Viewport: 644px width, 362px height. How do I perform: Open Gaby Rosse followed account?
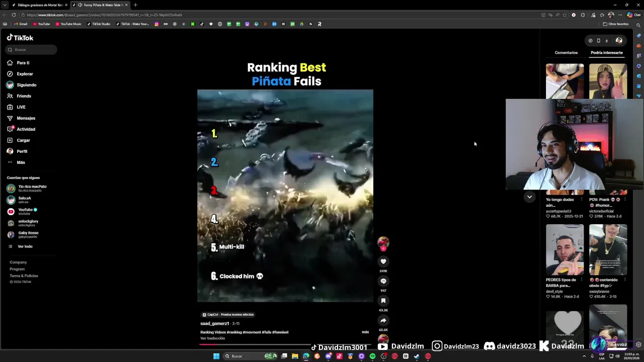23,234
